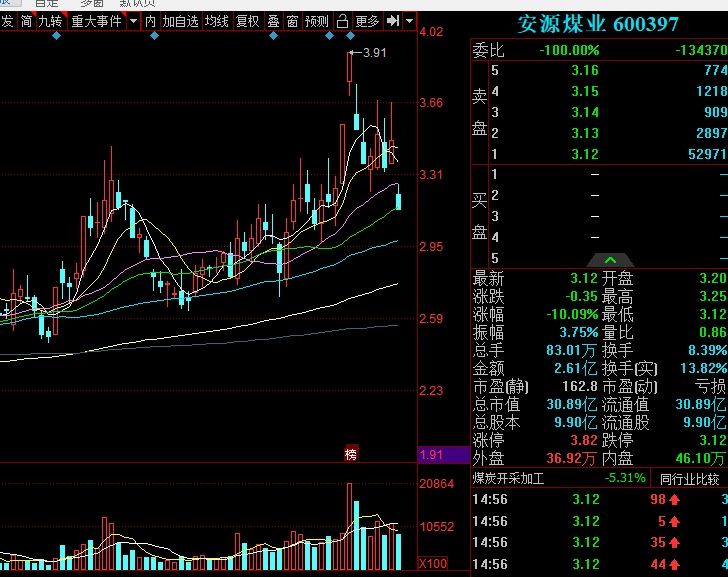
Task: Click the 总手 value 83.01万
Action: 571,350
